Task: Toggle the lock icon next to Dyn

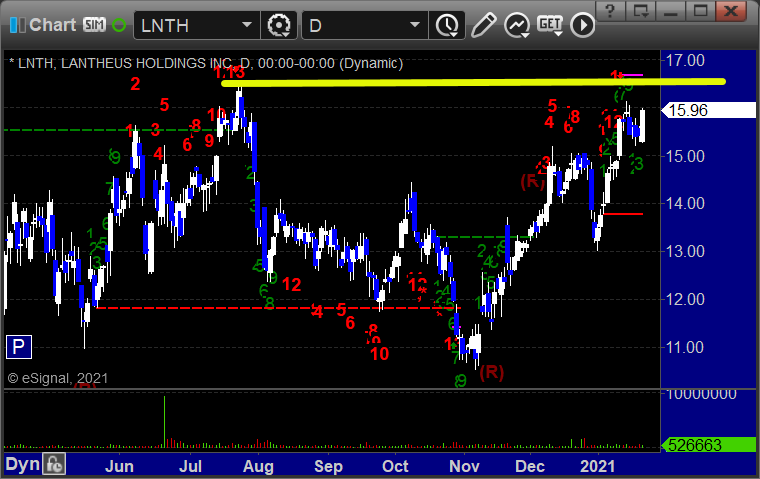Action: click(54, 464)
